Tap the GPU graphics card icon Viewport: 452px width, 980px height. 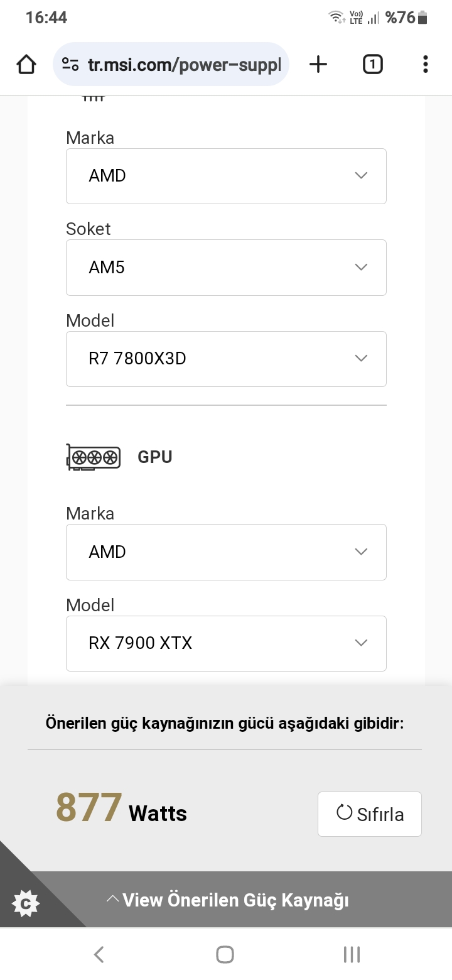point(94,457)
